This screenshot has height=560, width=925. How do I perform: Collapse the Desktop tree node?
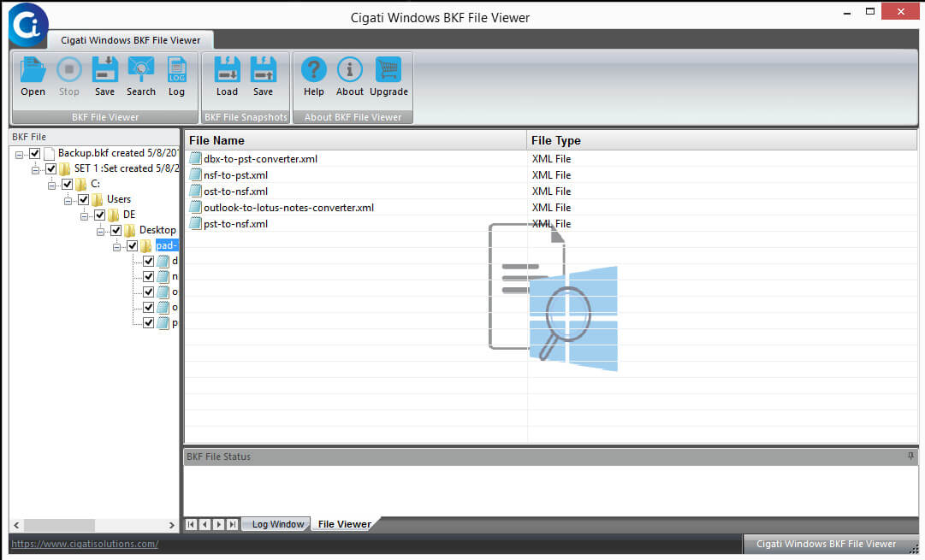(100, 231)
